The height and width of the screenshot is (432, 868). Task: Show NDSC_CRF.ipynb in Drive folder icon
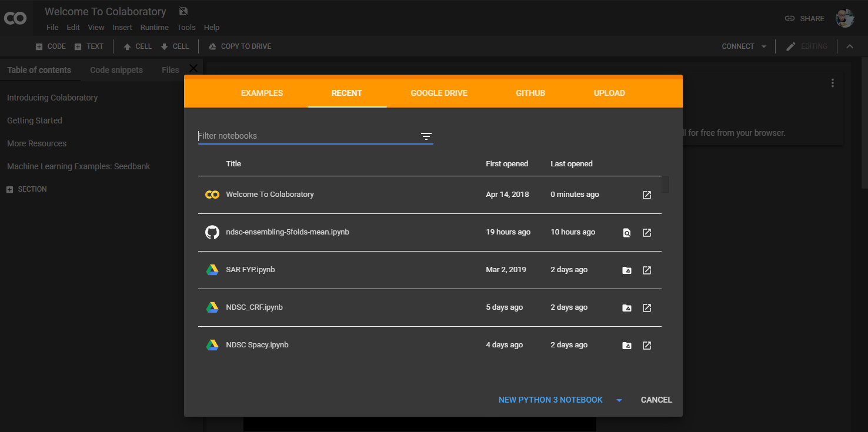click(627, 308)
